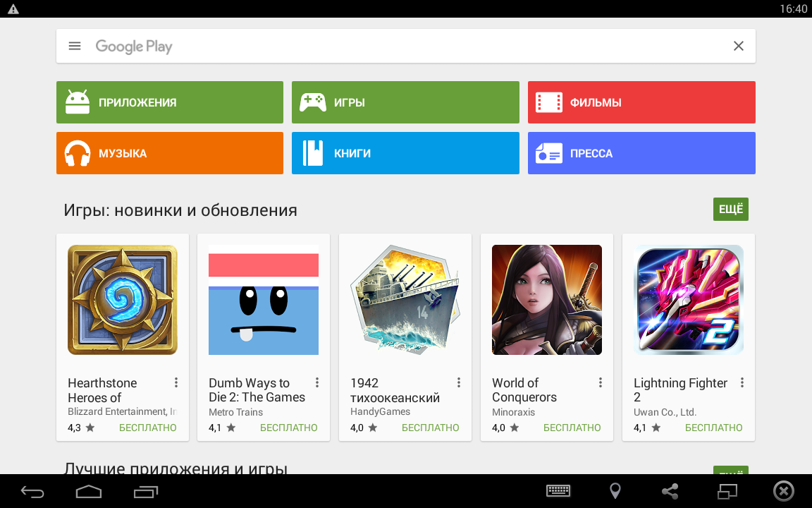Click developer name Minoraxis
Viewport: 812px width, 508px height.
point(513,412)
